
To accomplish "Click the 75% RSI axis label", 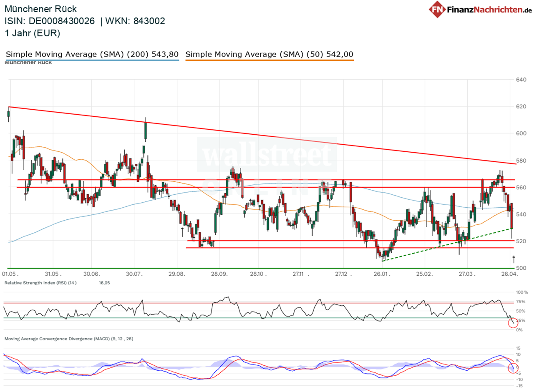I will 521,302.
